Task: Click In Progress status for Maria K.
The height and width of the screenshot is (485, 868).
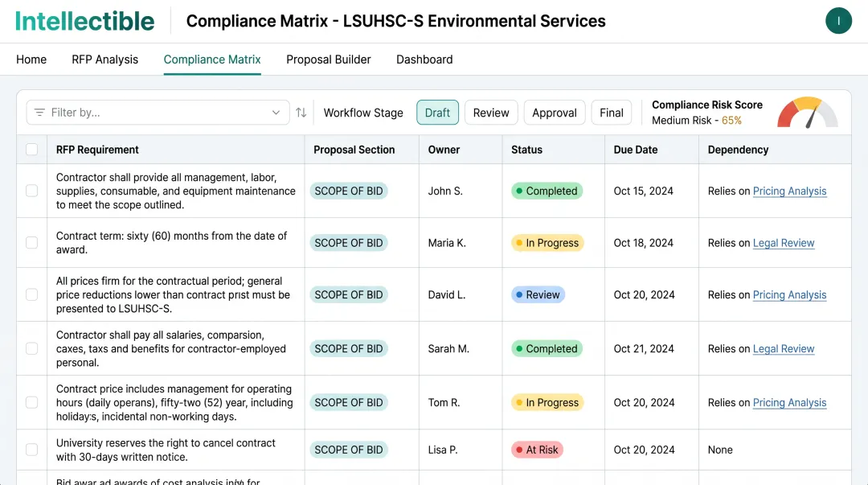Action: (x=547, y=243)
